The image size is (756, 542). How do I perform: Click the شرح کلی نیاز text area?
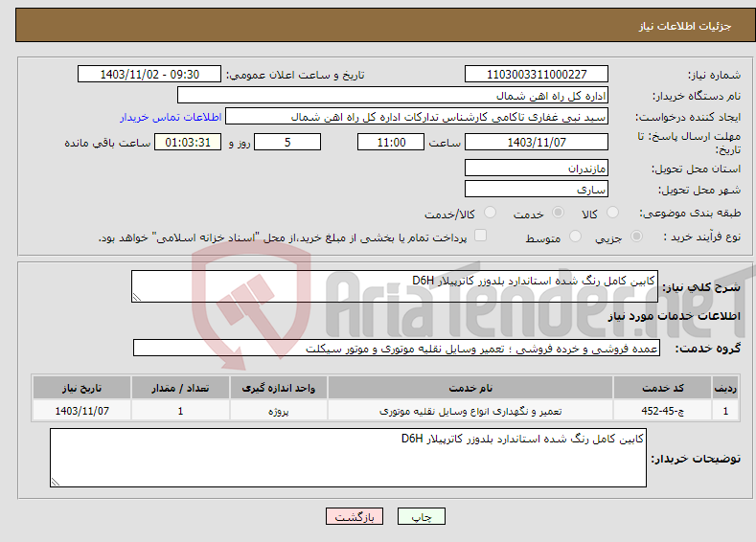pos(395,286)
